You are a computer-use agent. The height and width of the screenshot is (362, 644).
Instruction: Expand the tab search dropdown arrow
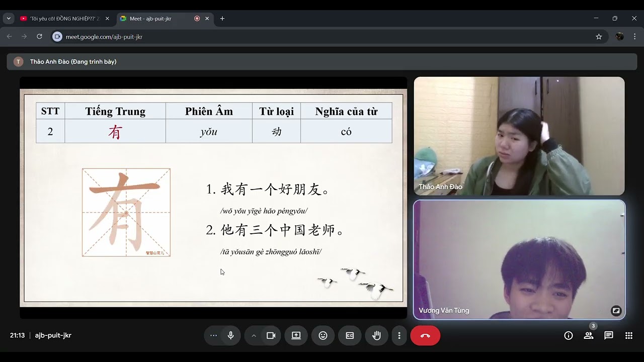pyautogui.click(x=9, y=19)
